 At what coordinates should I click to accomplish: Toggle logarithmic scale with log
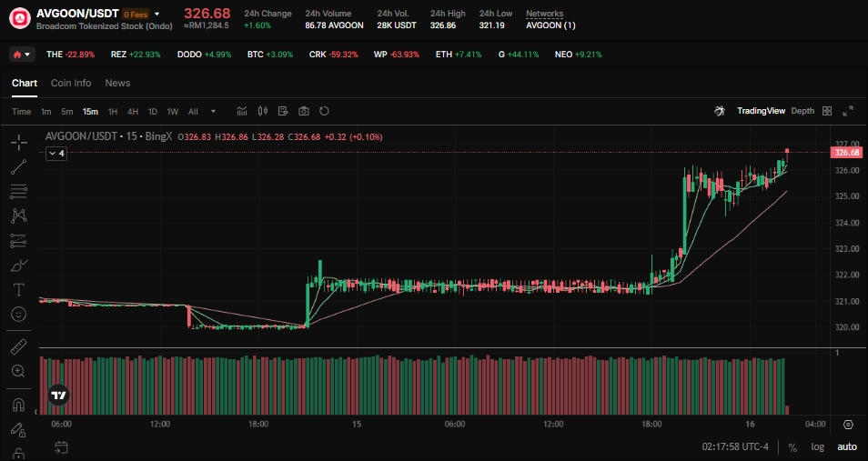pos(818,447)
